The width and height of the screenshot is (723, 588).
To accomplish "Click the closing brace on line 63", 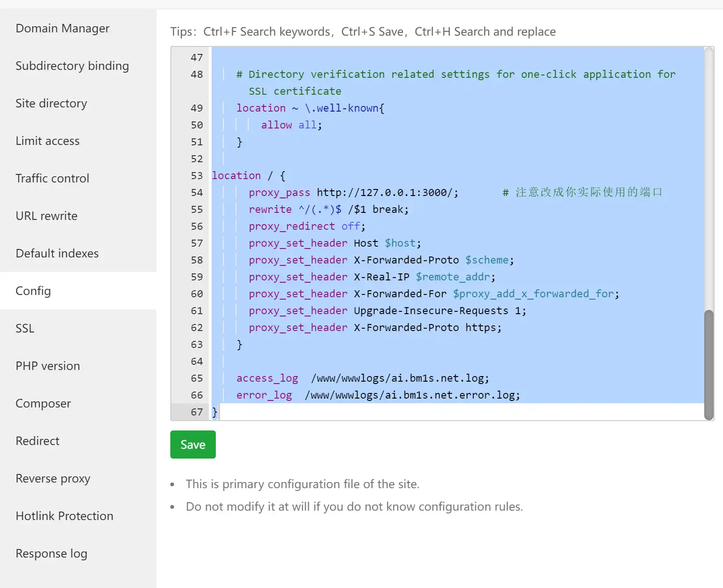I will [x=239, y=344].
